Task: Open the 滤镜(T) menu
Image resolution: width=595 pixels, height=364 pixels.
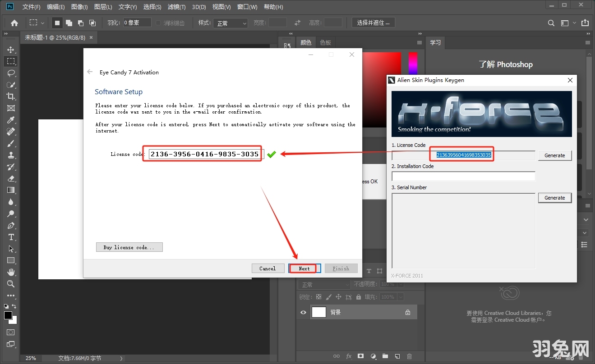Action: coord(176,7)
